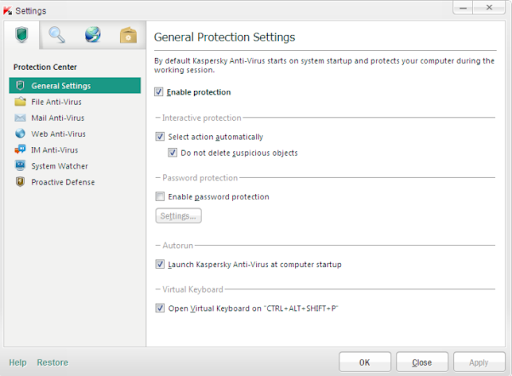Minimize the Settings window
This screenshot has width=512, height=376.
tap(463, 8)
